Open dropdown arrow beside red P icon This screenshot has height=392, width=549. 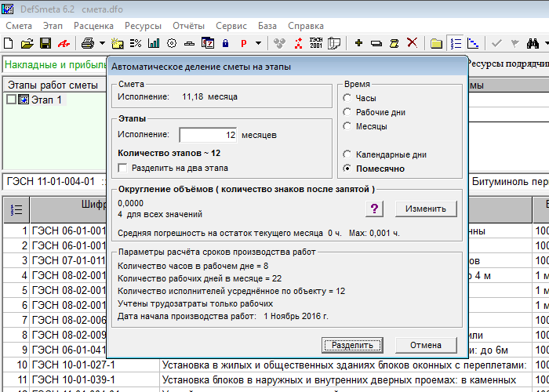click(259, 42)
